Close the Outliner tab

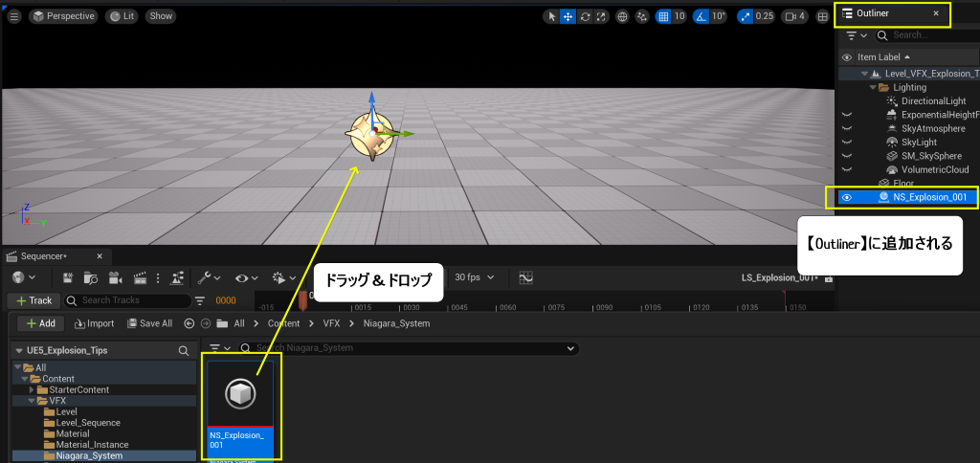(936, 13)
